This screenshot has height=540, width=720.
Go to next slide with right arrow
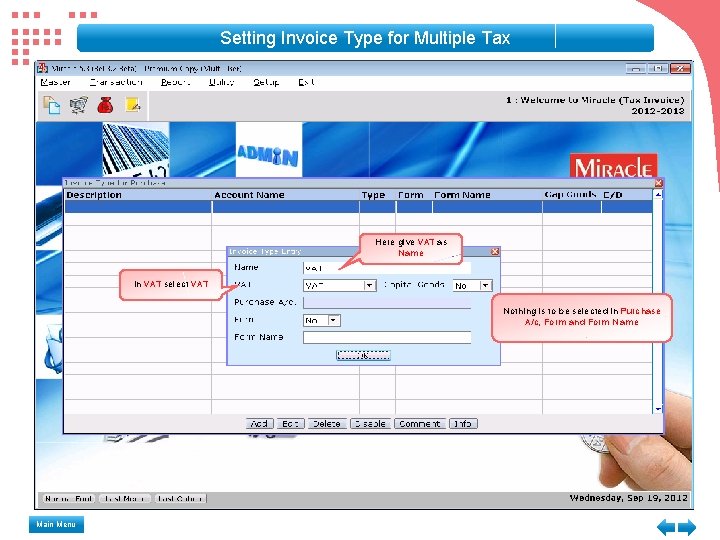point(687,527)
